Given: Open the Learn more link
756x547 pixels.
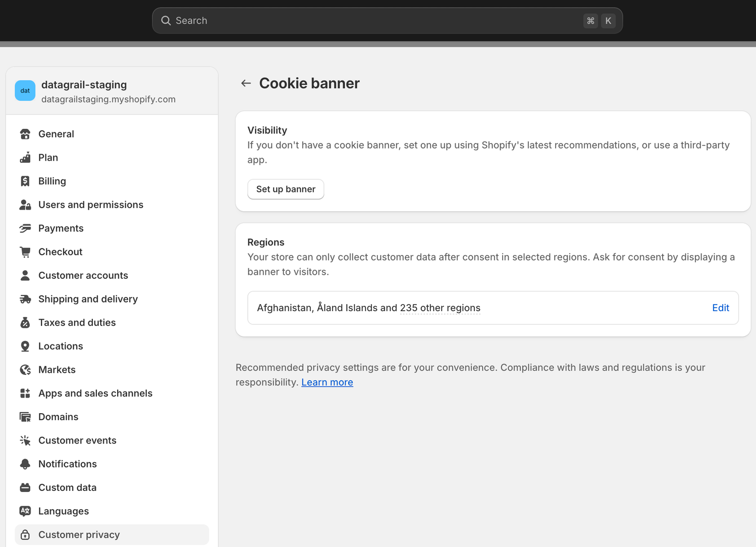Looking at the screenshot, I should [327, 382].
